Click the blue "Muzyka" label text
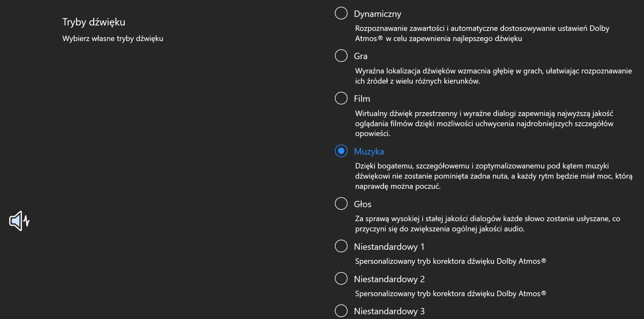This screenshot has height=319, width=644. [x=369, y=152]
